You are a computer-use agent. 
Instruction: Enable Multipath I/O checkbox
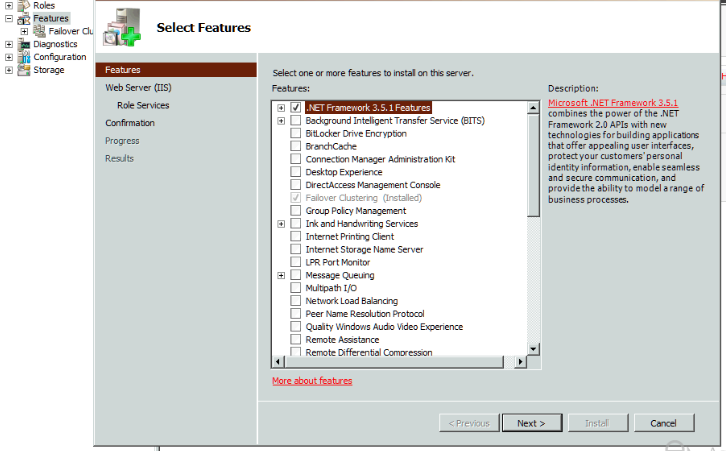click(x=295, y=288)
